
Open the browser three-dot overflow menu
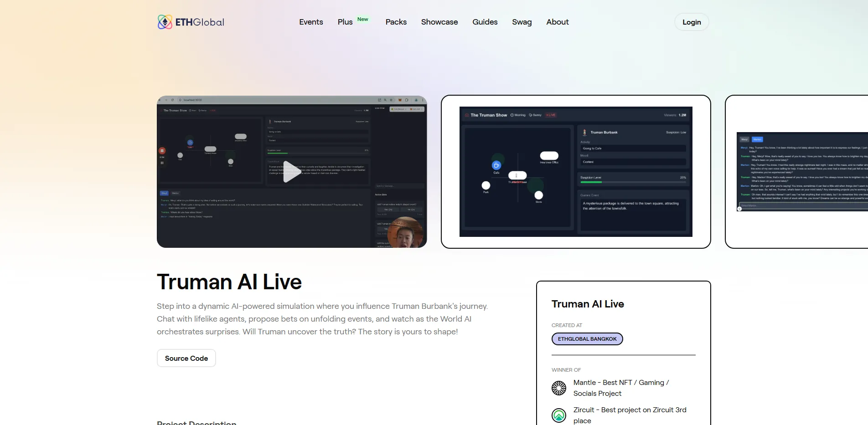(423, 100)
